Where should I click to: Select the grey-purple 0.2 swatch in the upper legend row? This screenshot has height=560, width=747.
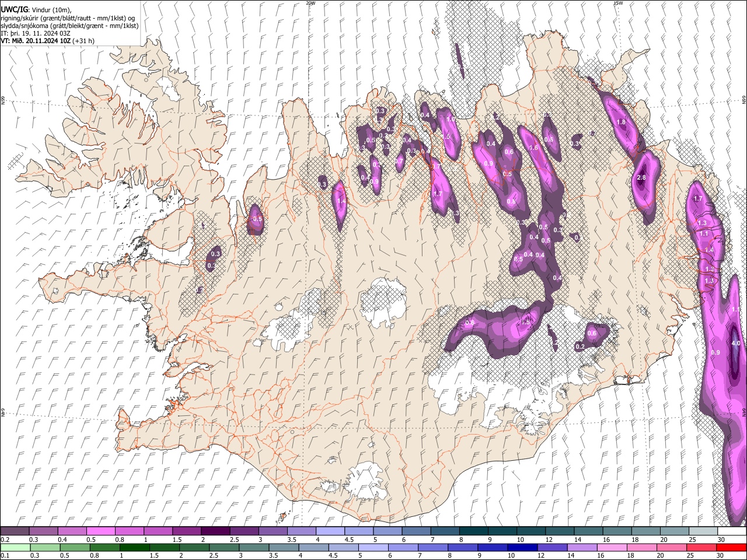(15, 531)
